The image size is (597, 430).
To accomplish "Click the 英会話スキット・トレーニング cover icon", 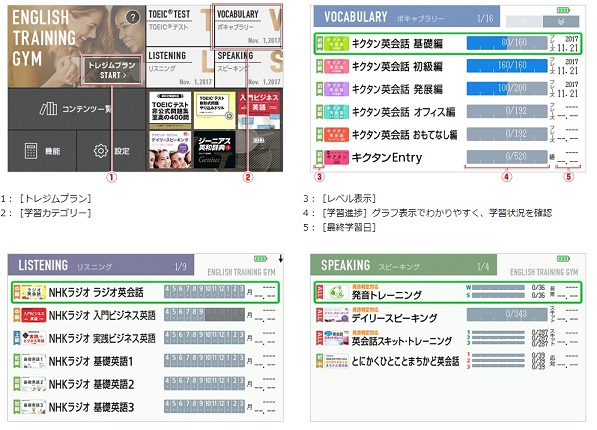I will click(x=336, y=338).
